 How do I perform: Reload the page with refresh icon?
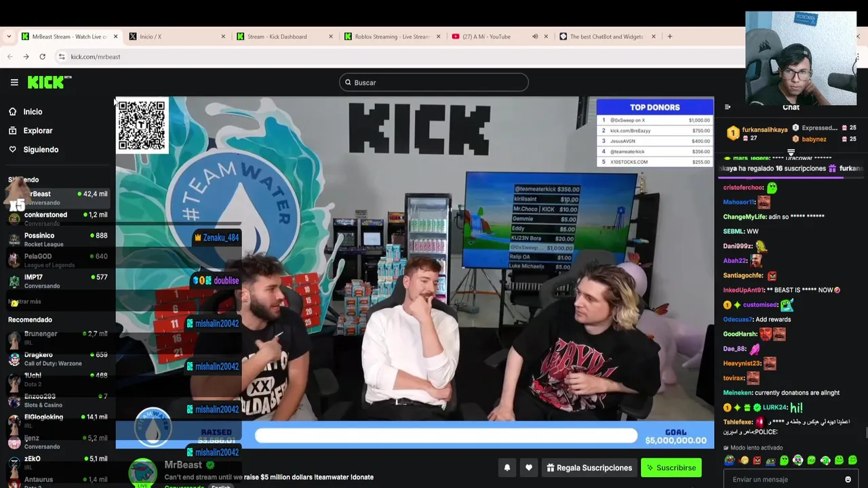point(42,57)
